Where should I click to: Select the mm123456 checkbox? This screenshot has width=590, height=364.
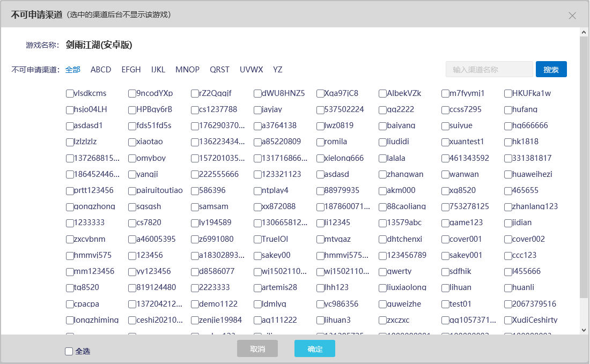click(70, 272)
